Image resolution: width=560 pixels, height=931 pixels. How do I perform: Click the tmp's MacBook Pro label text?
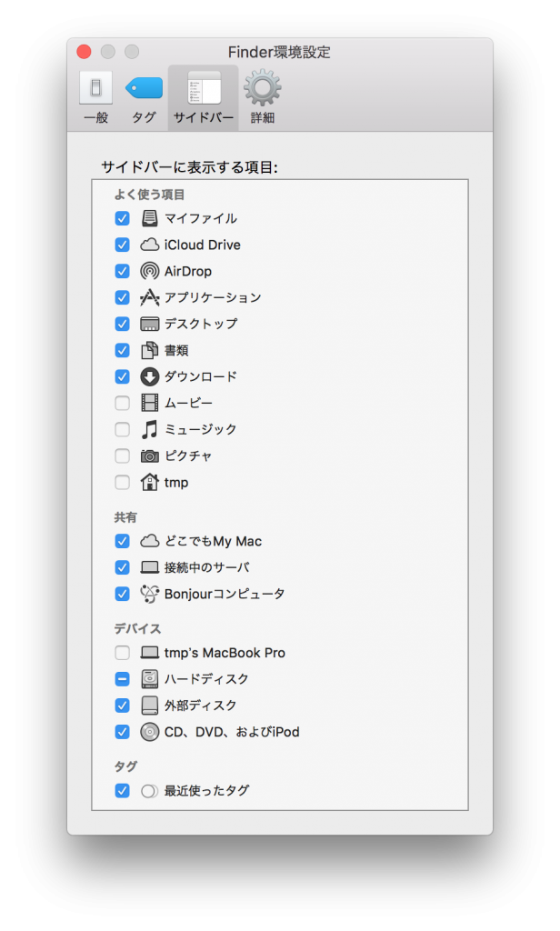pos(225,653)
